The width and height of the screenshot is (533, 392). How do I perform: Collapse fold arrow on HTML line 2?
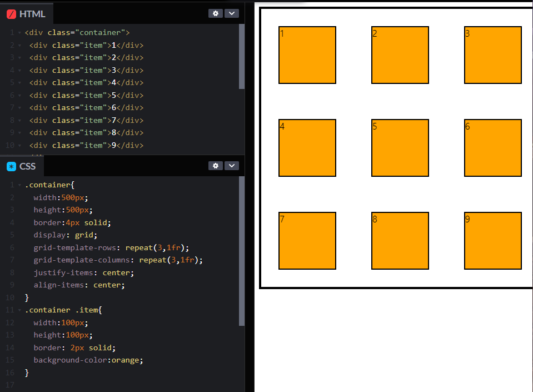coord(19,46)
